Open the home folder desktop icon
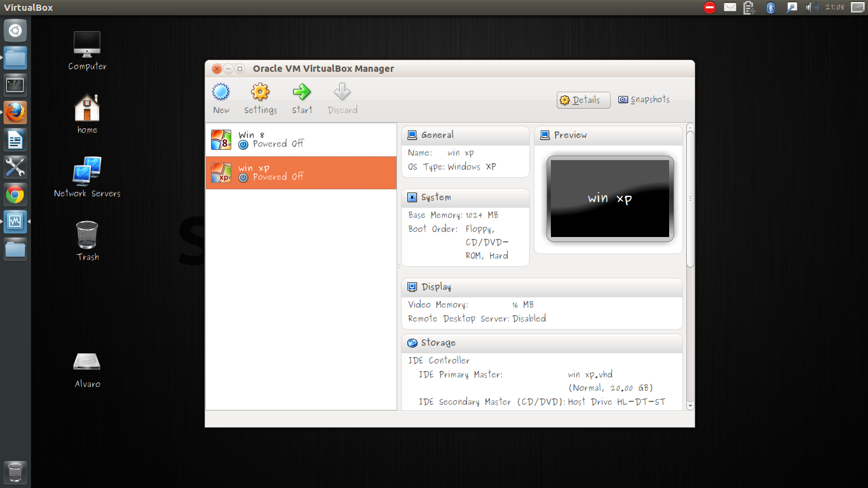 tap(87, 114)
